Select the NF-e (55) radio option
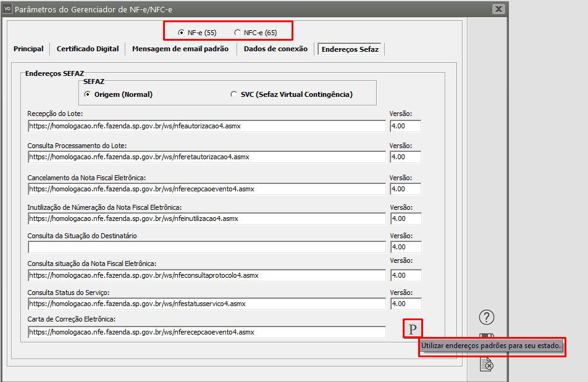Screen dimensions: 588x382 (x=181, y=32)
